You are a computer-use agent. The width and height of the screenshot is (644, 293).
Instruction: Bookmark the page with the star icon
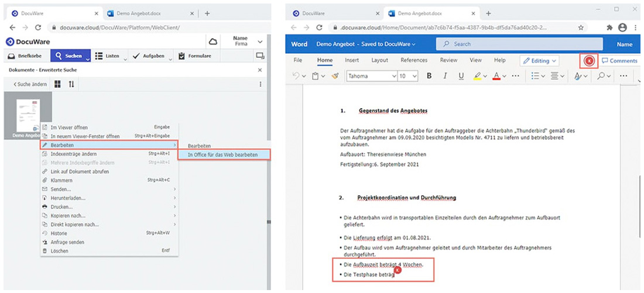coord(581,27)
